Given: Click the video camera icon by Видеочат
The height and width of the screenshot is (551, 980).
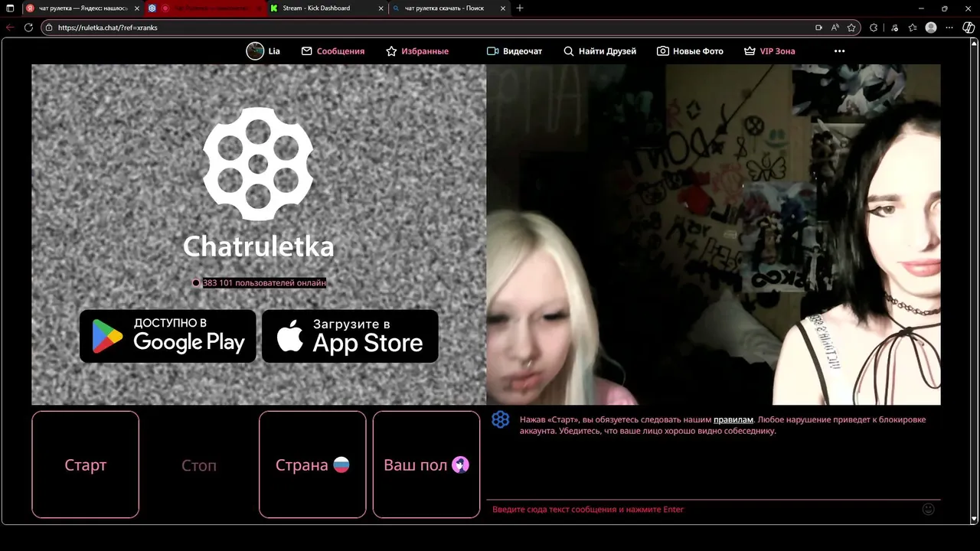Looking at the screenshot, I should tap(493, 51).
